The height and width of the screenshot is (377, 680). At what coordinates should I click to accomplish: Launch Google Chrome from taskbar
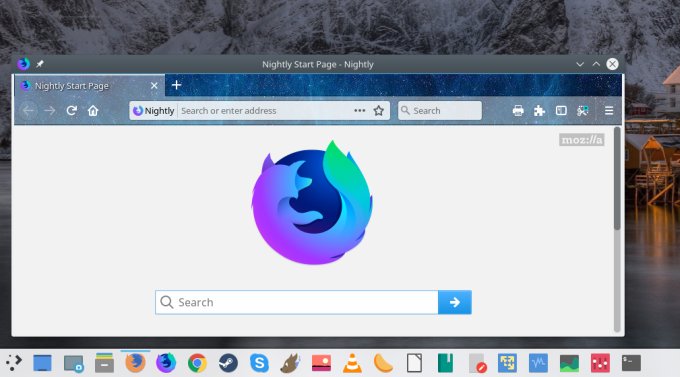197,363
